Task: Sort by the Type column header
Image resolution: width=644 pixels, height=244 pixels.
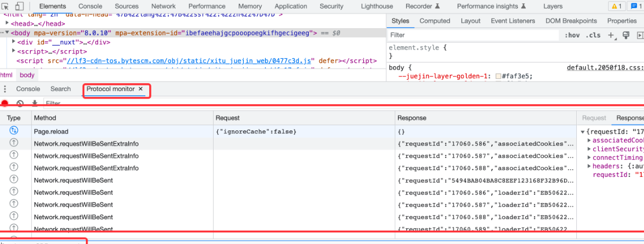Action: point(15,118)
